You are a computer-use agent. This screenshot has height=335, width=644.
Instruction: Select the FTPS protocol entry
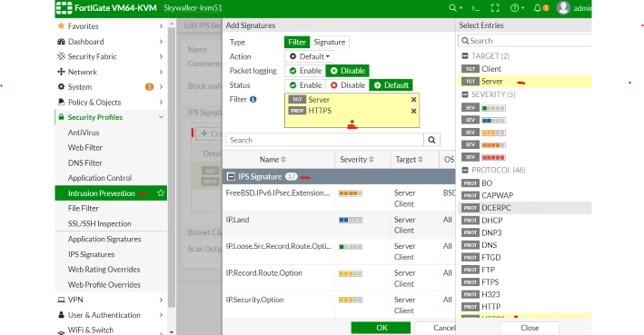click(x=524, y=282)
